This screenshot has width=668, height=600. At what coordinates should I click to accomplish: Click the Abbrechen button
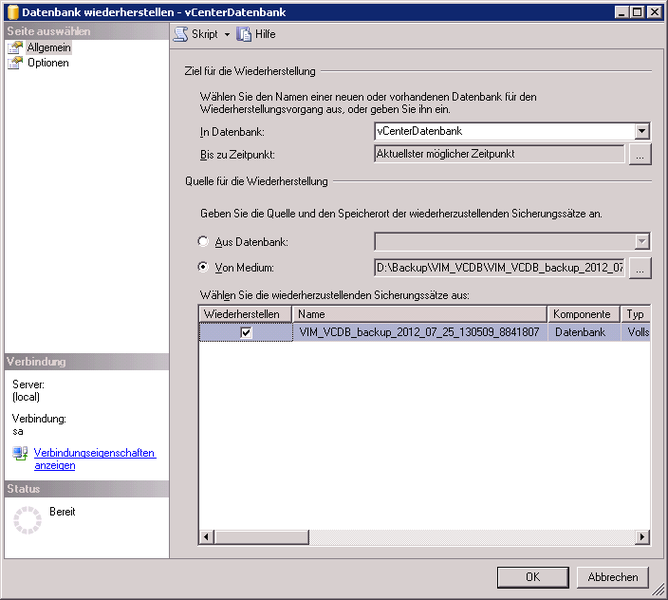tap(613, 577)
